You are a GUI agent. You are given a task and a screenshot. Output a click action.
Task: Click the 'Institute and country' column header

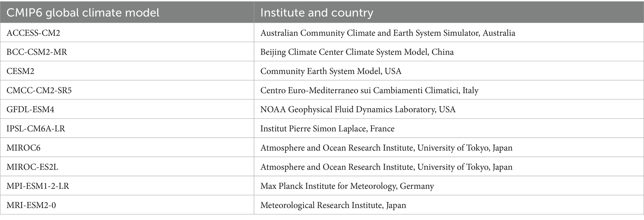[449, 12]
